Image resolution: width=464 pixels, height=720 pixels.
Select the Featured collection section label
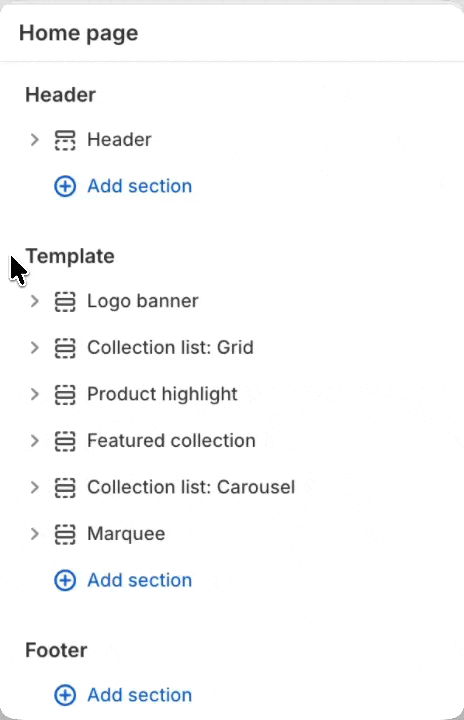tap(171, 441)
